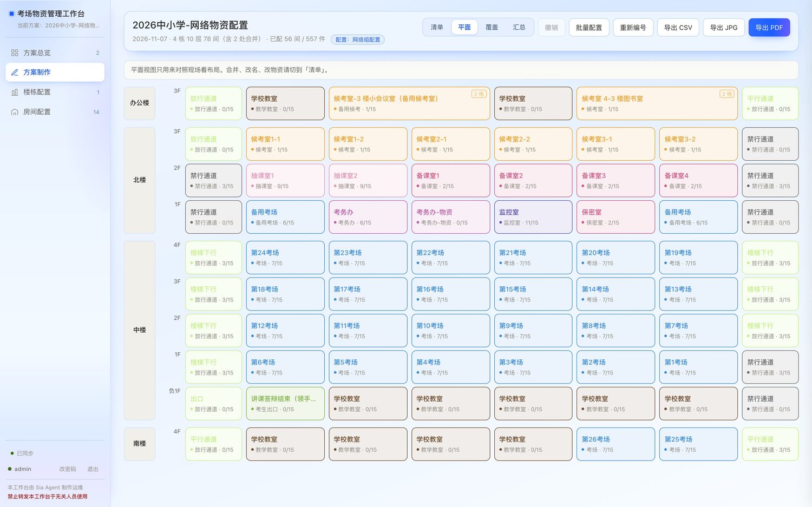This screenshot has height=507, width=812.
Task: Click the 楼栋配置 building icon
Action: click(x=15, y=93)
